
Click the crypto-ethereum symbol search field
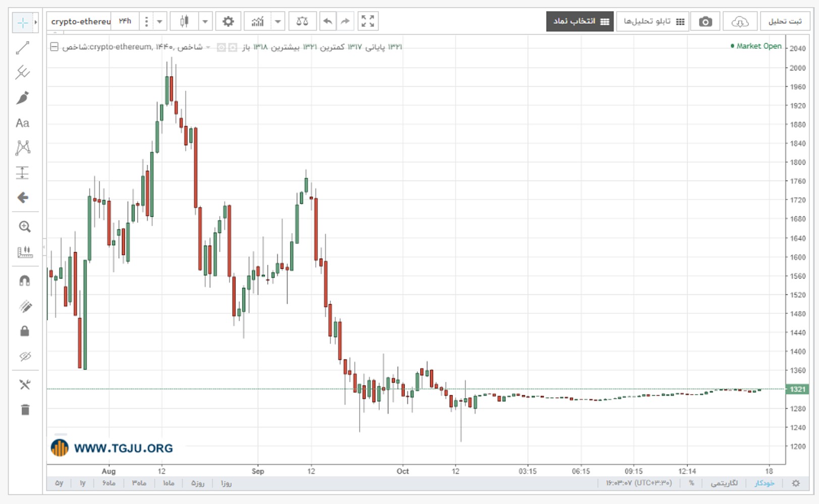(80, 21)
